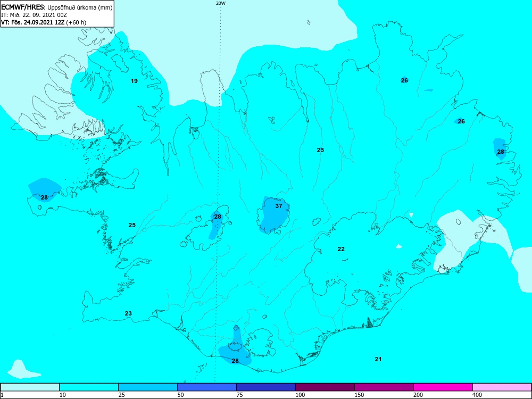
Task: Click the dark purple 100–150 mm legend swatch
Action: tap(325, 387)
